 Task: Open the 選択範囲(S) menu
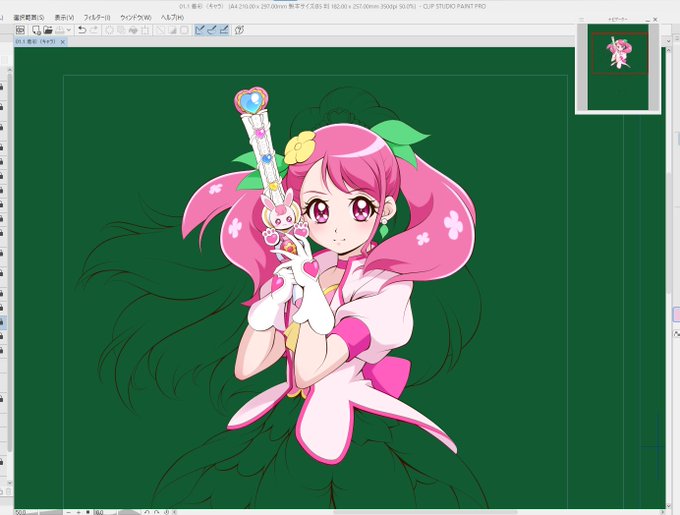[29, 18]
